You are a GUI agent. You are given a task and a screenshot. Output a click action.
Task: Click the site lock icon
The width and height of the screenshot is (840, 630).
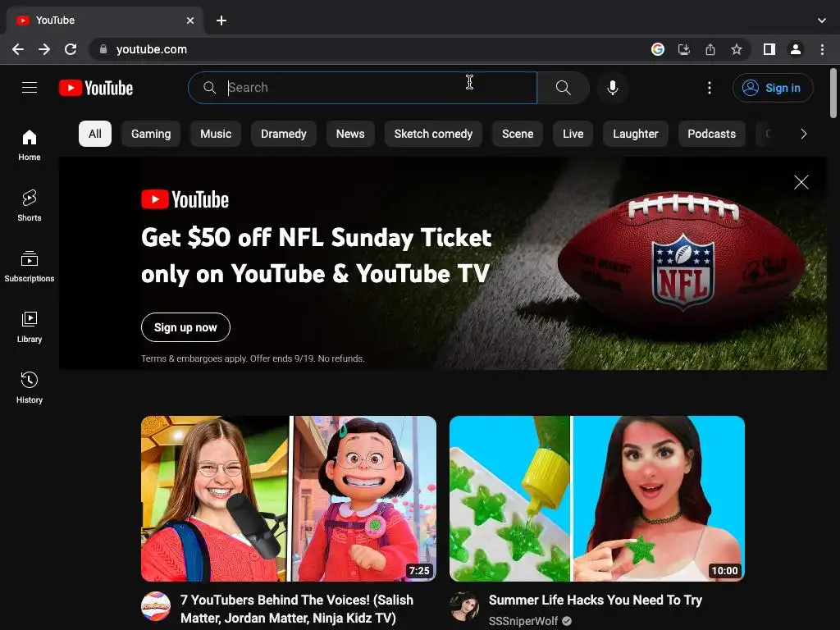tap(103, 48)
